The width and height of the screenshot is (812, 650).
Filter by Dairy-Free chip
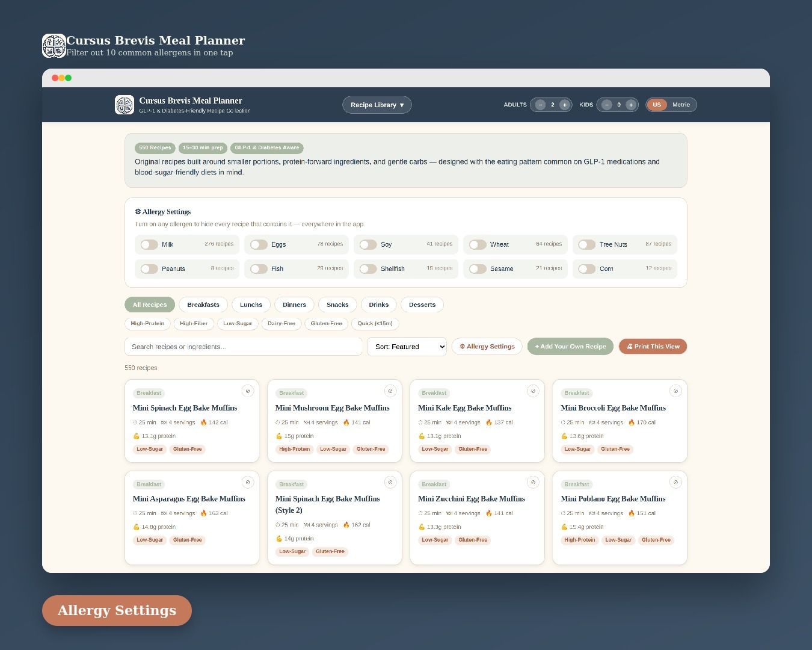coord(281,324)
